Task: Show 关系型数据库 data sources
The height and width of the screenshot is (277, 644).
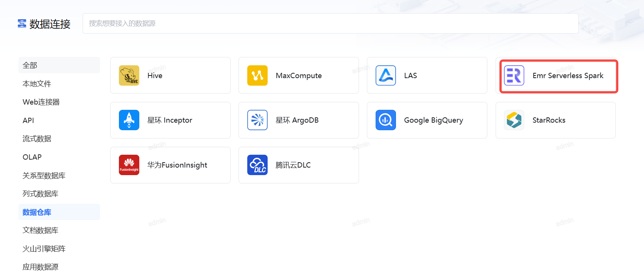Action: [44, 175]
